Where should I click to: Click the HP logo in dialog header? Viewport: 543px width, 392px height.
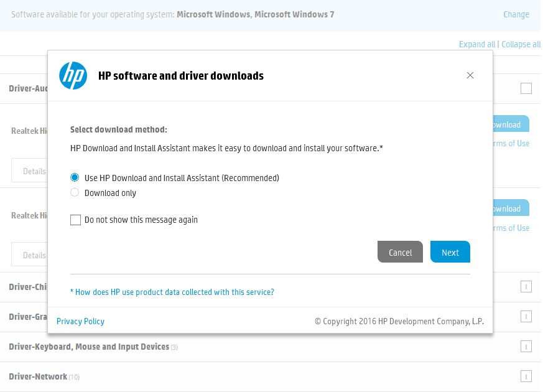(73, 75)
